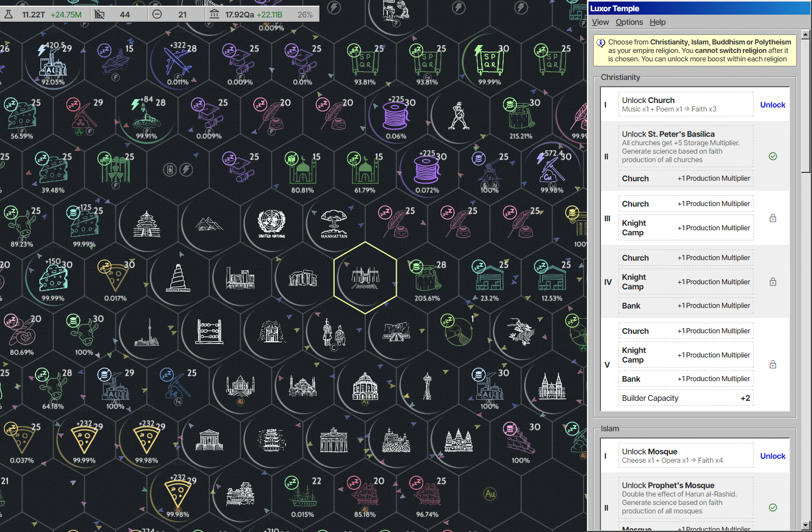Click the Terracotta Army wonder tile

coord(334,332)
